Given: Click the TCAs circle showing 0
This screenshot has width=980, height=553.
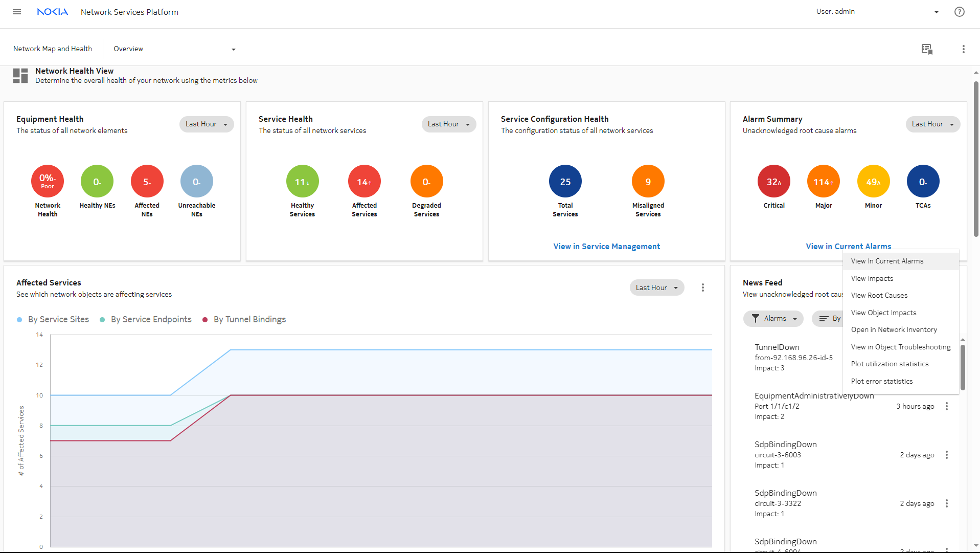Looking at the screenshot, I should (923, 181).
